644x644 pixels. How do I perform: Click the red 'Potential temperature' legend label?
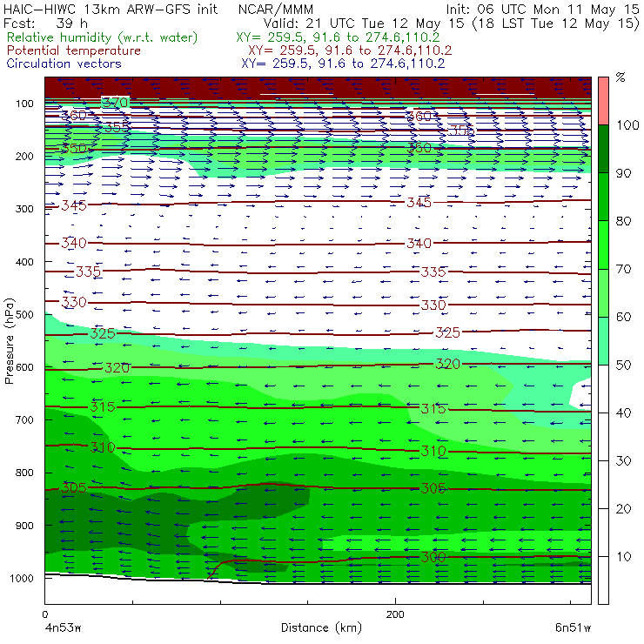click(74, 50)
